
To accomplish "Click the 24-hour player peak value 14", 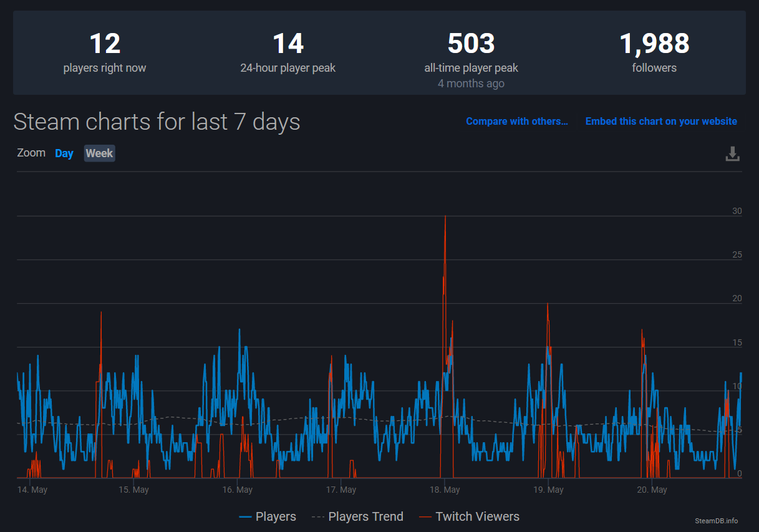I will (x=288, y=44).
